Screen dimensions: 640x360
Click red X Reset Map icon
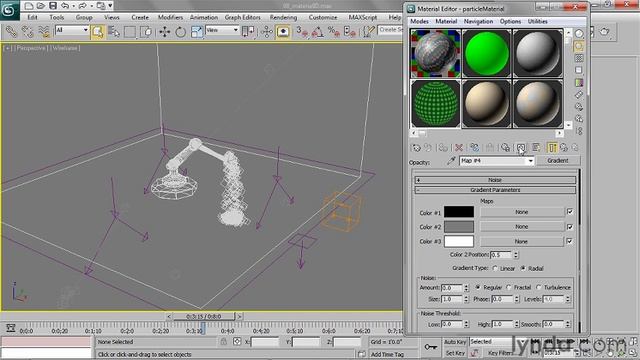tap(459, 148)
